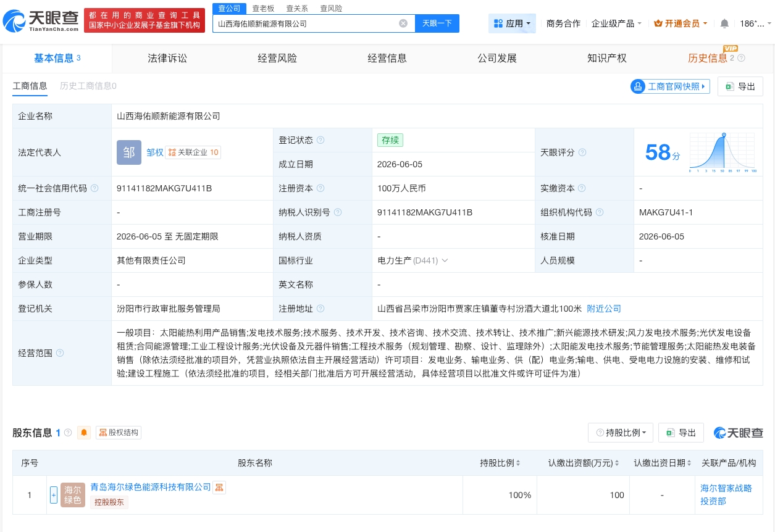Click the help icon next to 历史信息 tab
Image resolution: width=775 pixels, height=532 pixels.
coord(741,58)
